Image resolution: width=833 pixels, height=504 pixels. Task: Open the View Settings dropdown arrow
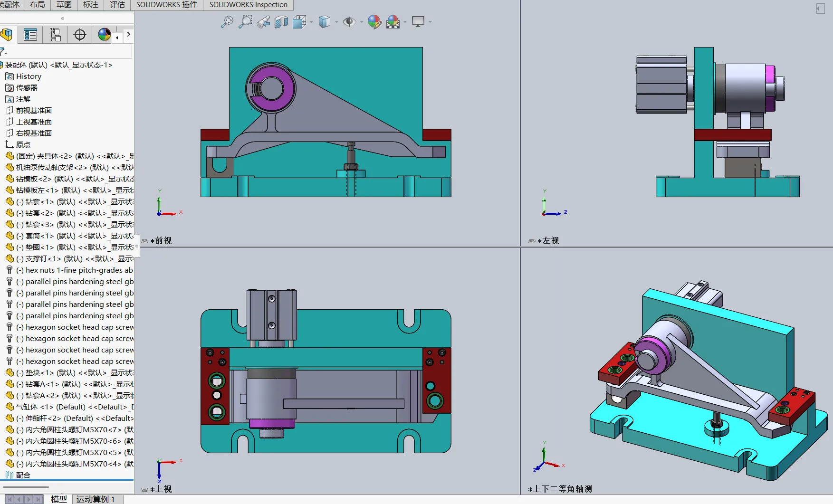(x=430, y=22)
